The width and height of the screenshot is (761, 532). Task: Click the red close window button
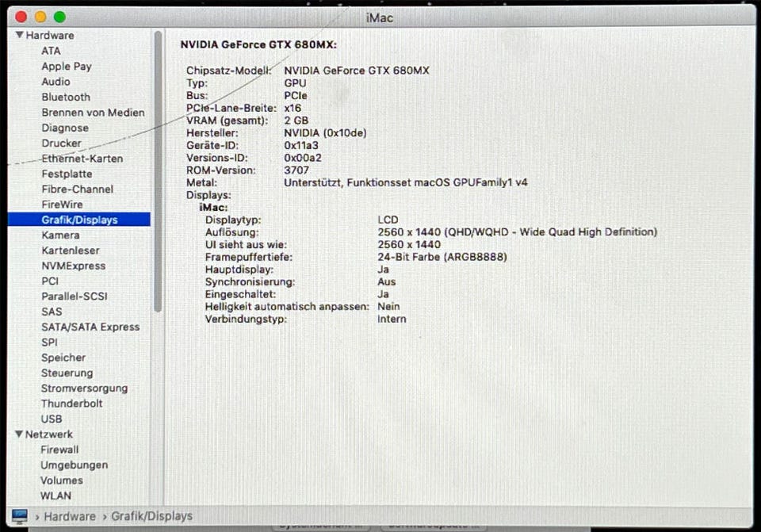pyautogui.click(x=21, y=17)
